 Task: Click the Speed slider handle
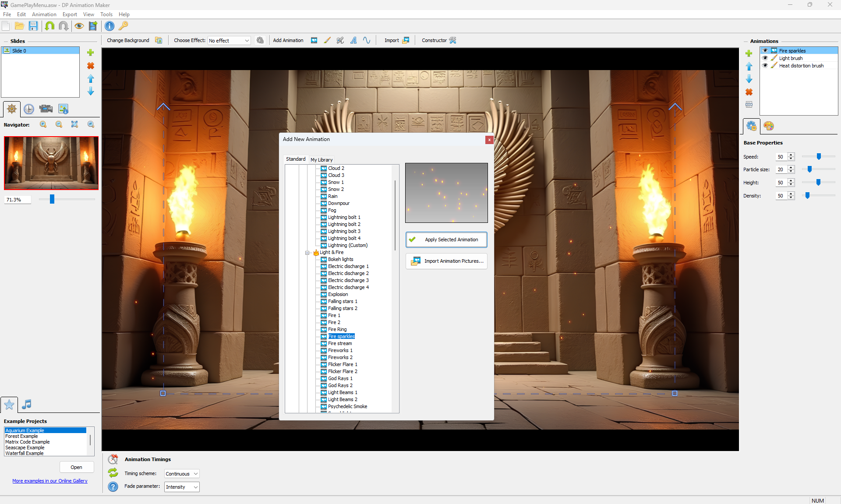pos(819,156)
